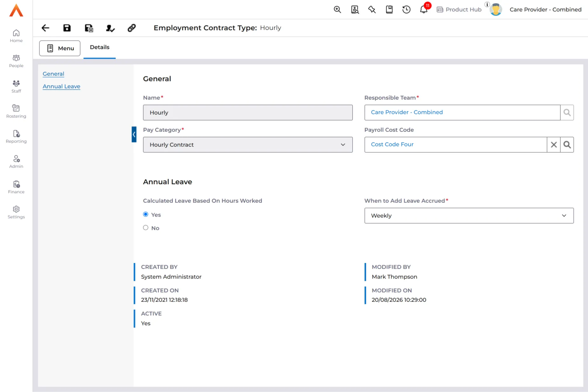This screenshot has height=392, width=588.
Task: Click the Name input field
Action: pos(248,112)
